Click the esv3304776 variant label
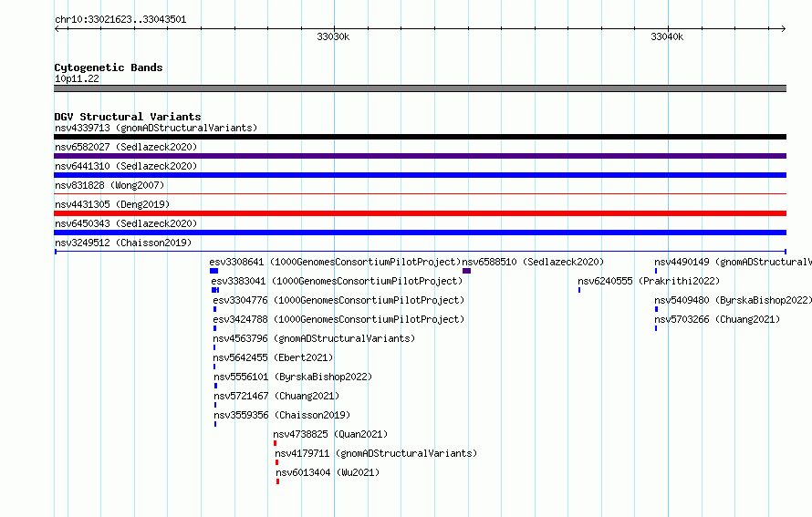Viewport: 812px width, 517px height. (x=338, y=300)
